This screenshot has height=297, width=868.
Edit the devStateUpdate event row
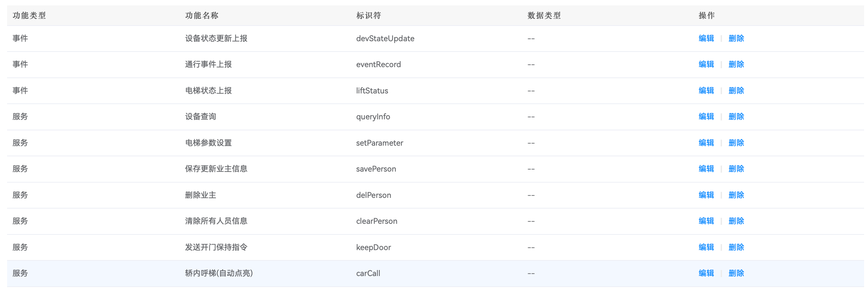click(x=706, y=38)
